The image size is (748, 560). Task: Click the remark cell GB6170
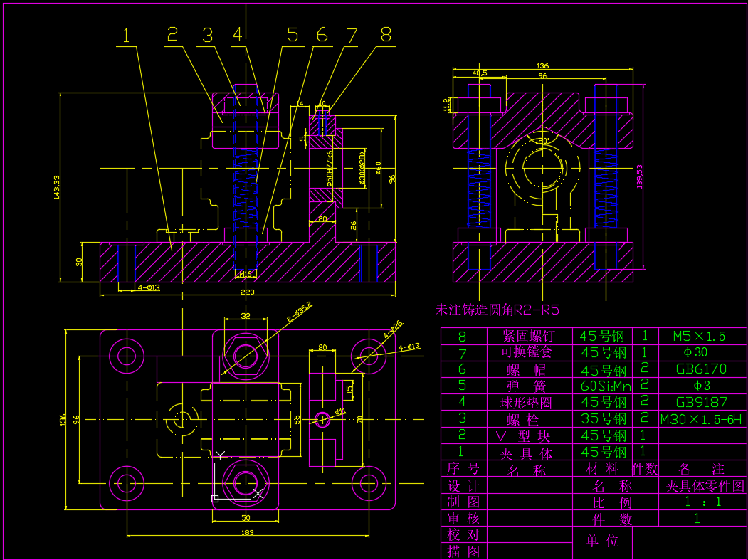[x=701, y=369]
